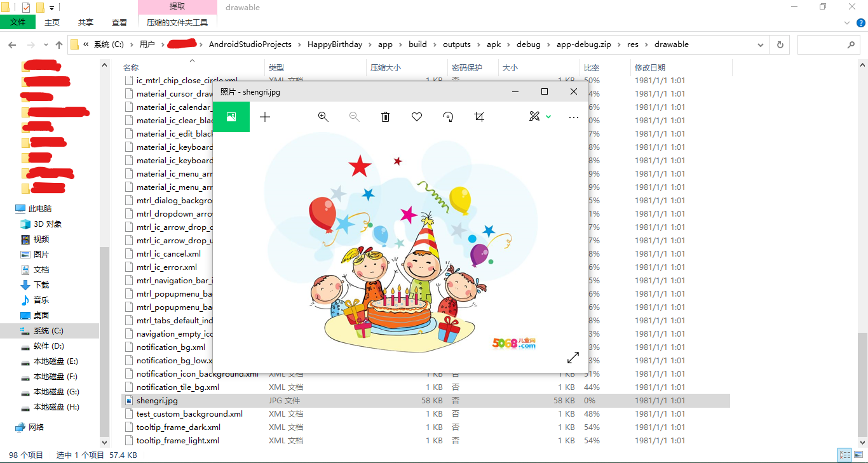Click the search box in Explorer
868x463 pixels.
pyautogui.click(x=829, y=45)
